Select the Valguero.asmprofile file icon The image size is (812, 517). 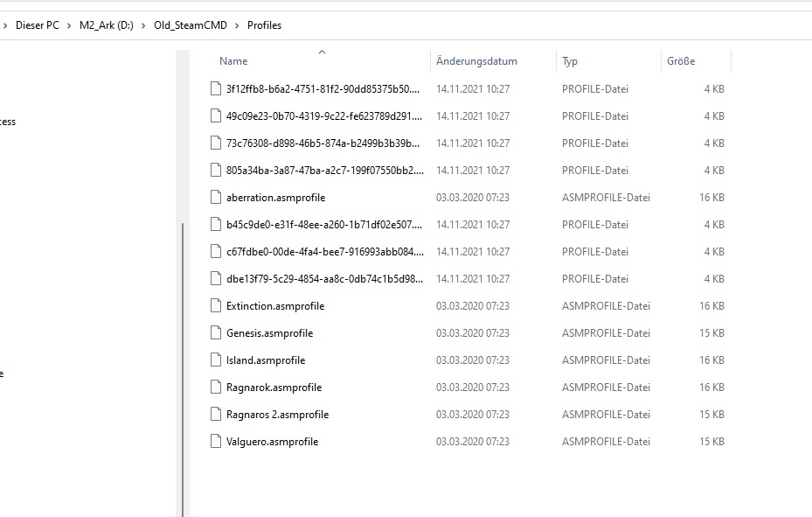point(216,442)
